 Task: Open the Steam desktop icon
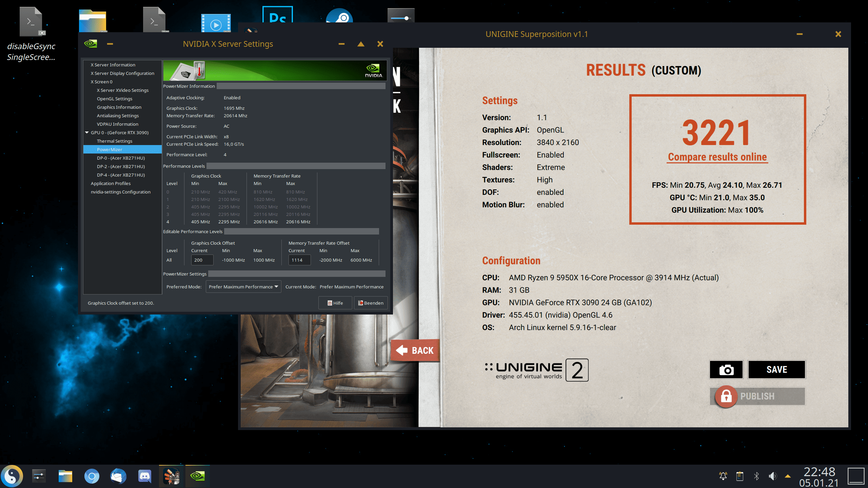coord(339,16)
